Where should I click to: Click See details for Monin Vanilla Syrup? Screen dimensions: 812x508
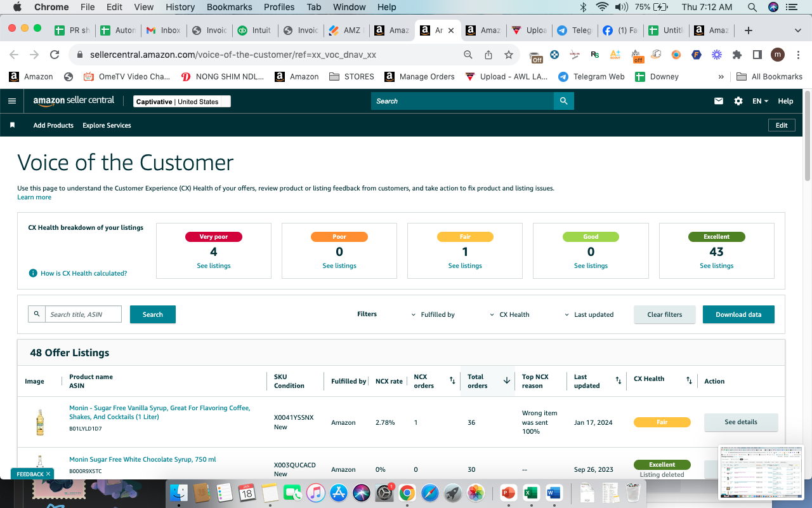coord(741,422)
